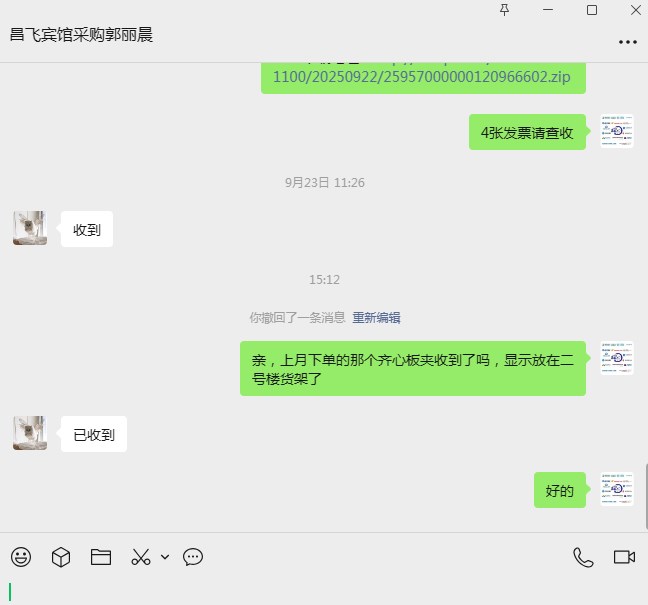Click 重新编辑 to re-edit recalled message
Image resolution: width=648 pixels, height=605 pixels.
point(376,317)
